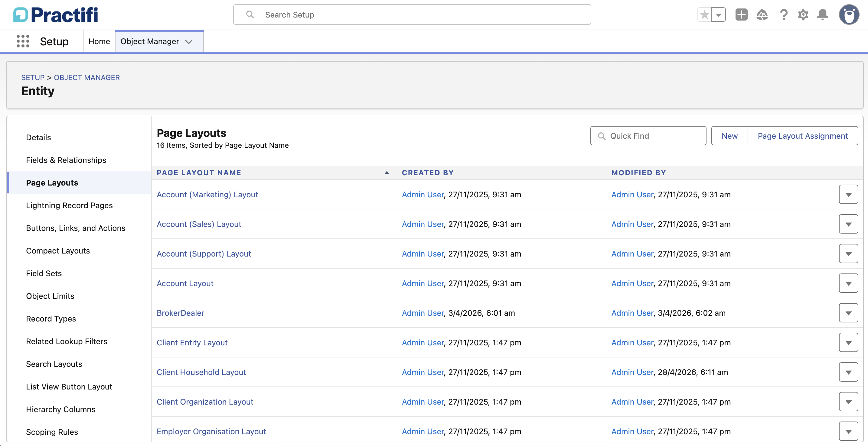Open Compact Layouts in the sidebar
Image resolution: width=868 pixels, height=446 pixels.
[58, 251]
